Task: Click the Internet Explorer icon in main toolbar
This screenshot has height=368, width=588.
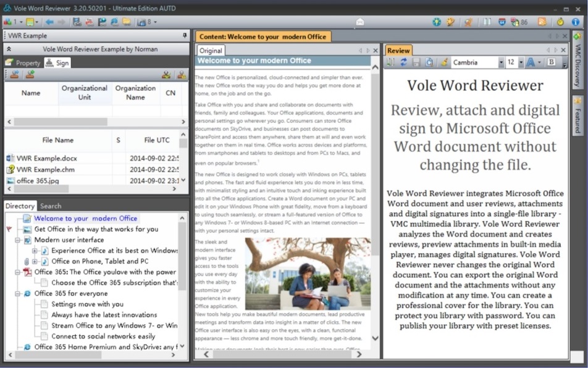Action: point(114,22)
